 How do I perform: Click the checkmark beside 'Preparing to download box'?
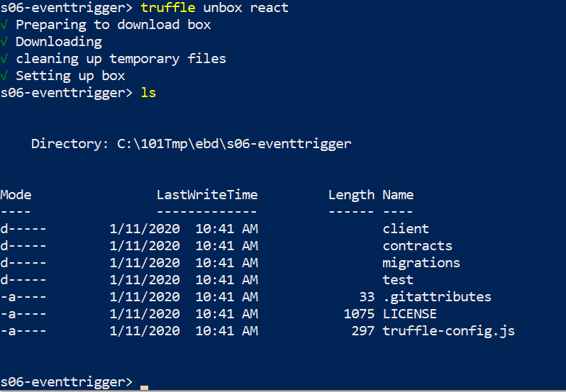(4, 25)
